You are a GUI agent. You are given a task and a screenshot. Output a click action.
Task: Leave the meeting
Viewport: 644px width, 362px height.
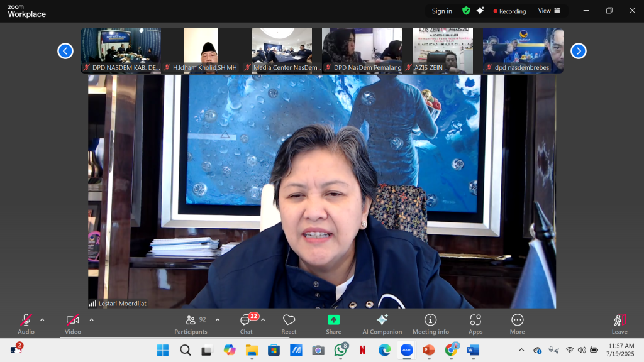619,323
